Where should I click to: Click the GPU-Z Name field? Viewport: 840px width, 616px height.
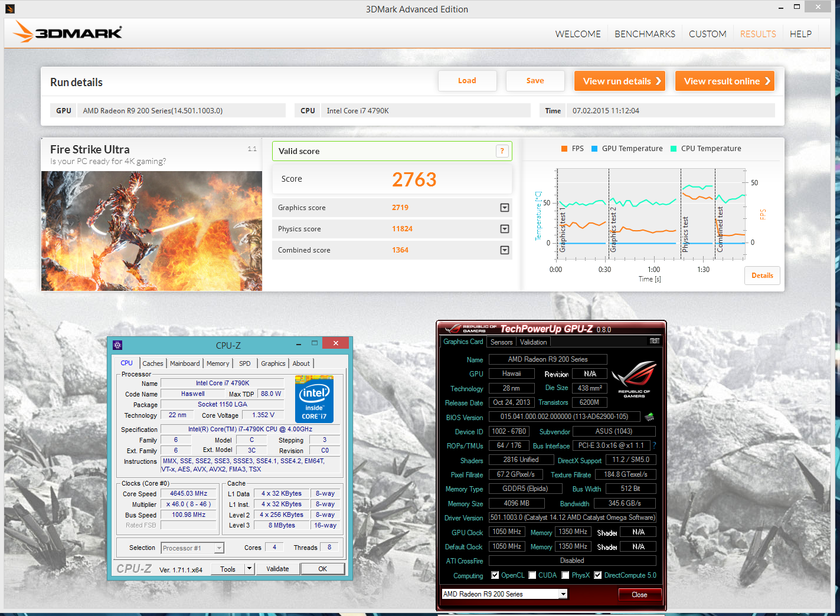pos(548,359)
